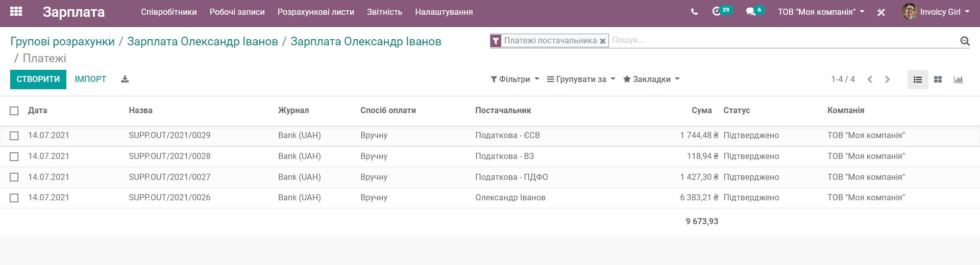Screen dimensions: 980x265
Task: Focus the Пошук search field
Action: click(783, 40)
